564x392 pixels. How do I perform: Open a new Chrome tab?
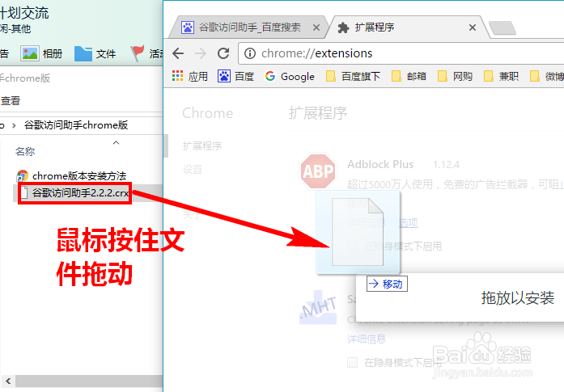click(x=503, y=28)
